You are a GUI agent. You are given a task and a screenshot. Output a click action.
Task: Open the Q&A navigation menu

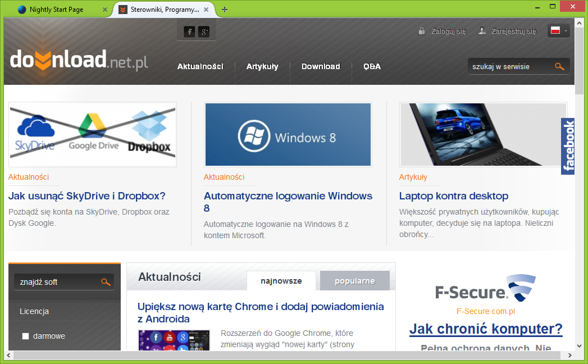click(372, 66)
